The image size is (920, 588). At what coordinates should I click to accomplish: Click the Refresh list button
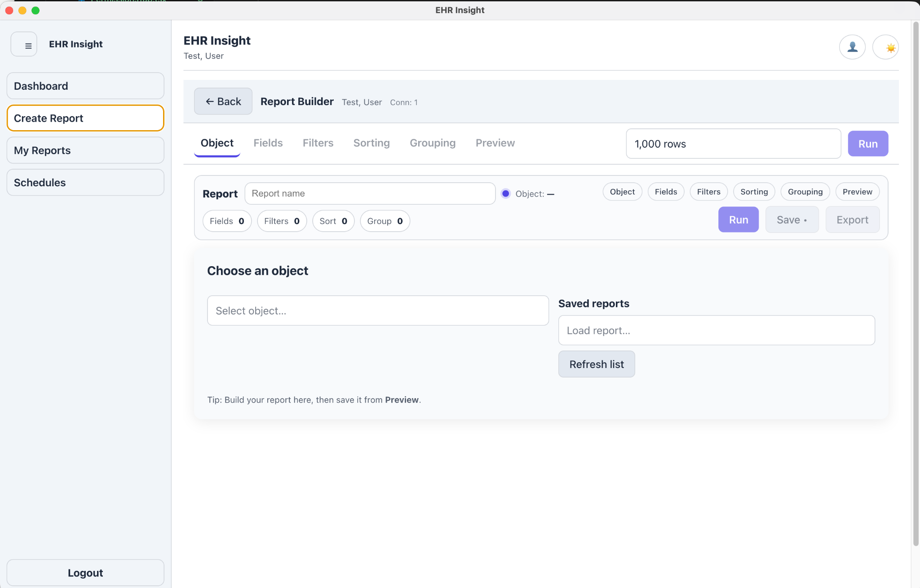pyautogui.click(x=596, y=364)
